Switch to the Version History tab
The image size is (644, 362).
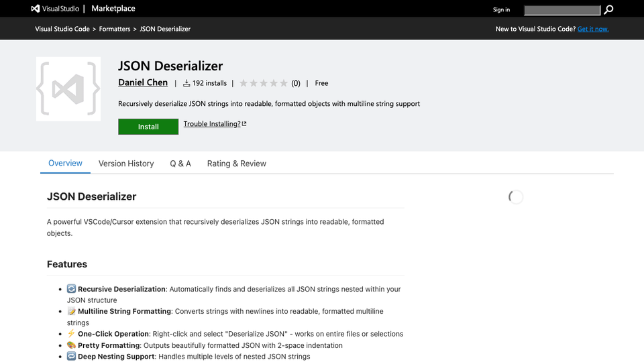click(x=126, y=164)
